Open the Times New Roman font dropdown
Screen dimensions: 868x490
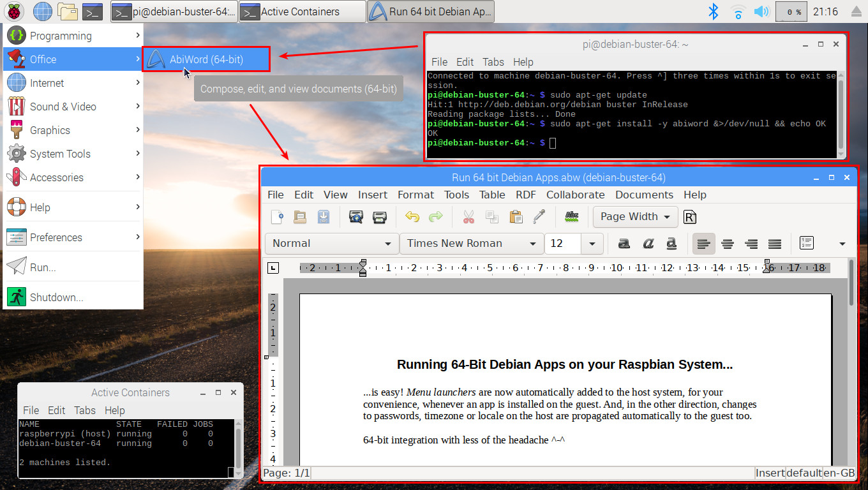471,243
